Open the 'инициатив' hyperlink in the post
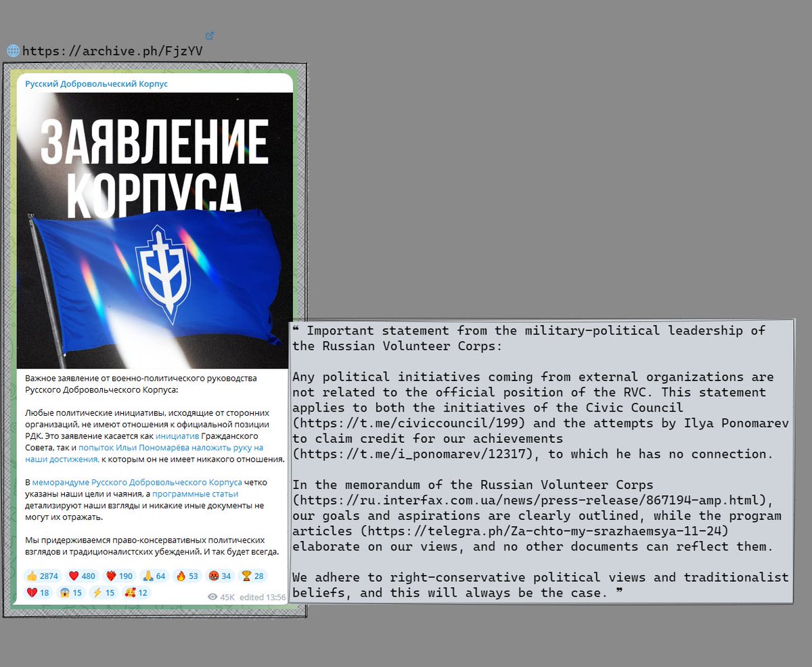Viewport: 812px width, 667px height. (177, 436)
